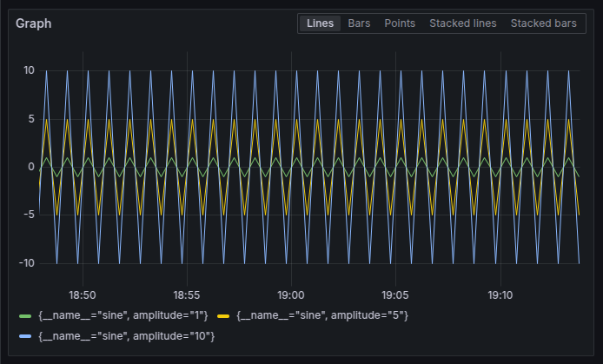Choose the Stacked bars style
The width and height of the screenshot is (603, 364).
(543, 23)
